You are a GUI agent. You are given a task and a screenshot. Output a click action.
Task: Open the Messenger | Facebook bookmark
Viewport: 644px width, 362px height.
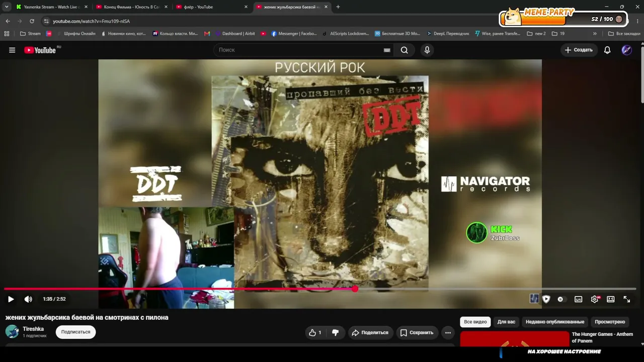pos(294,34)
